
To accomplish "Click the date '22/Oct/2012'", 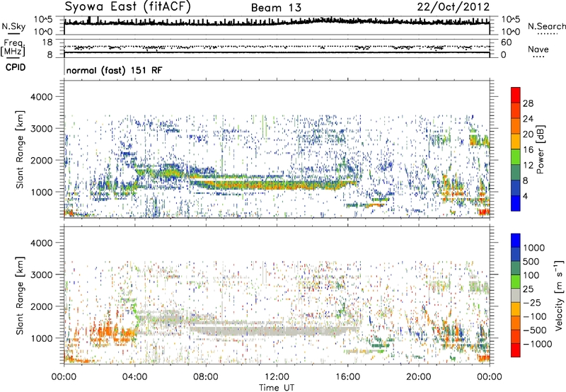I will (x=454, y=7).
